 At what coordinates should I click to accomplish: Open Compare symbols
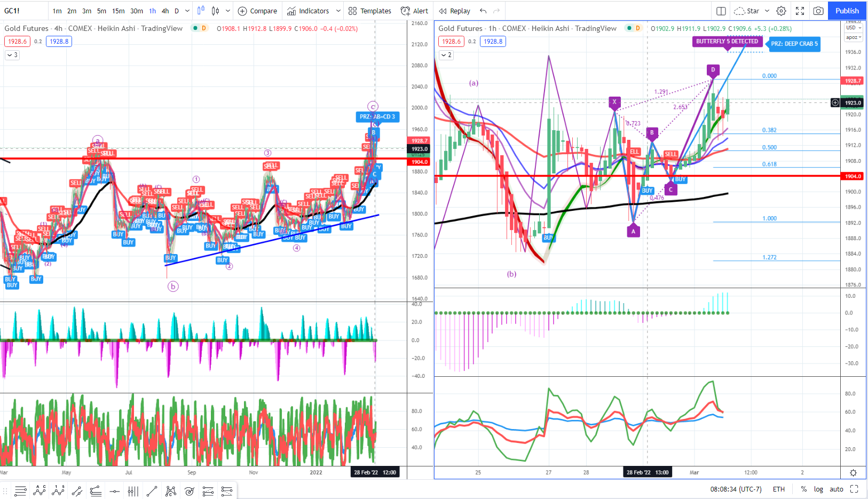(257, 11)
